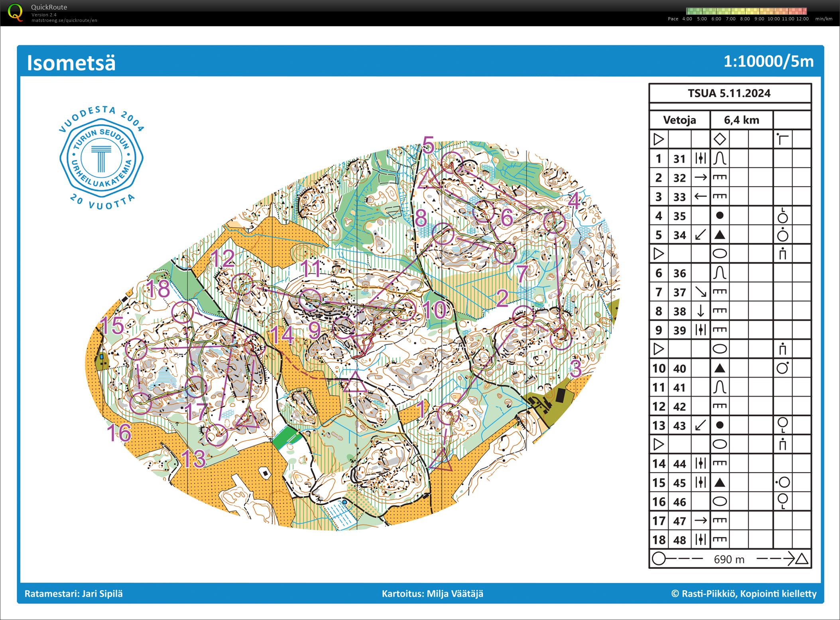Click the Vetoja course name cell

point(679,120)
